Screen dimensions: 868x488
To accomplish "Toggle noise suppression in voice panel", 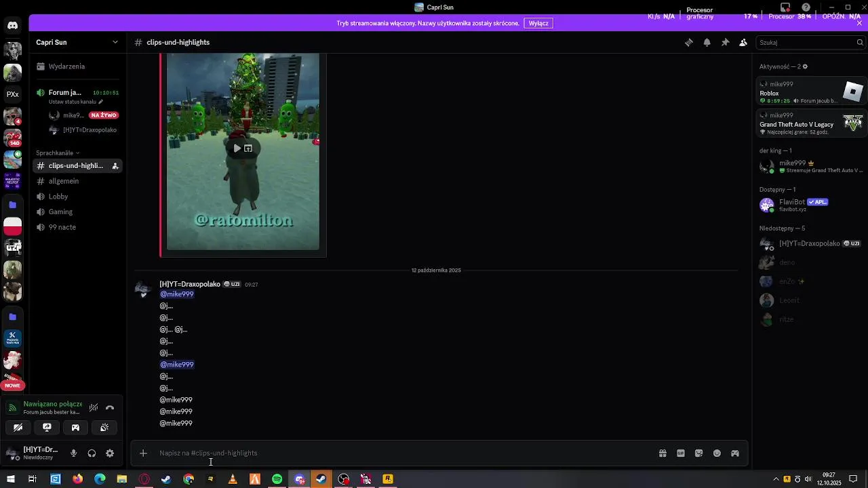I will pyautogui.click(x=94, y=407).
